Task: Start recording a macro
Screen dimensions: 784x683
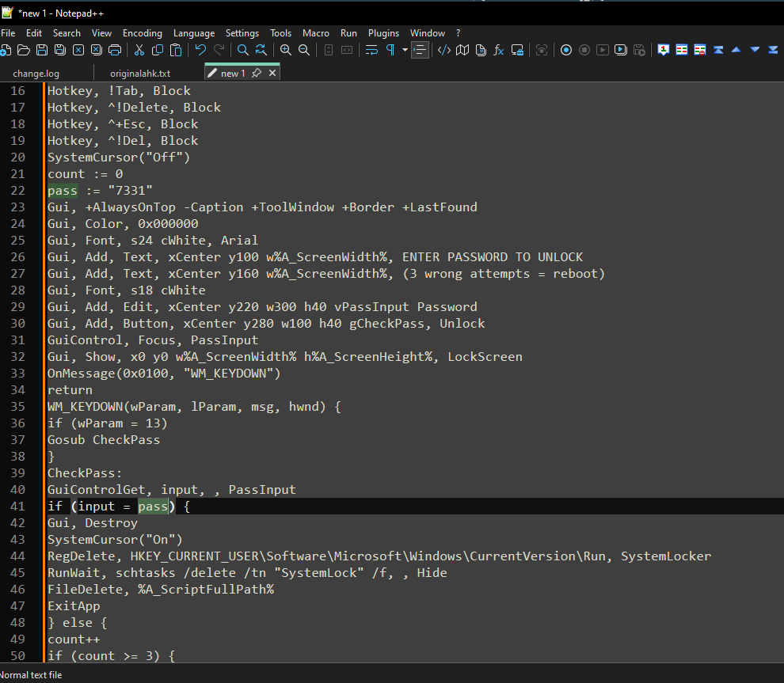Action: (x=566, y=50)
